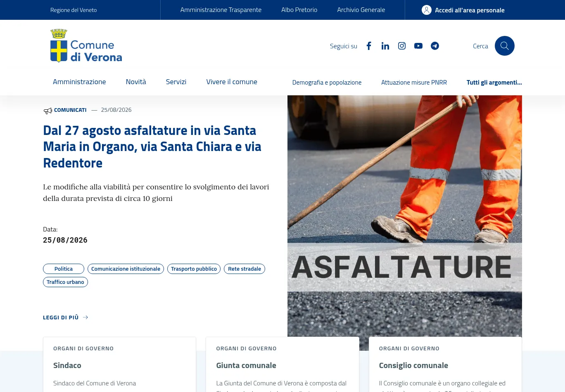This screenshot has height=392, width=565.
Task: Select the Comunicazione istituzionale tag
Action: click(x=126, y=269)
